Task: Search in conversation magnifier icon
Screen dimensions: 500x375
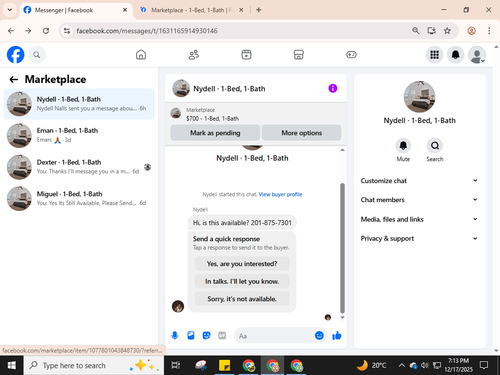Action: (x=435, y=146)
